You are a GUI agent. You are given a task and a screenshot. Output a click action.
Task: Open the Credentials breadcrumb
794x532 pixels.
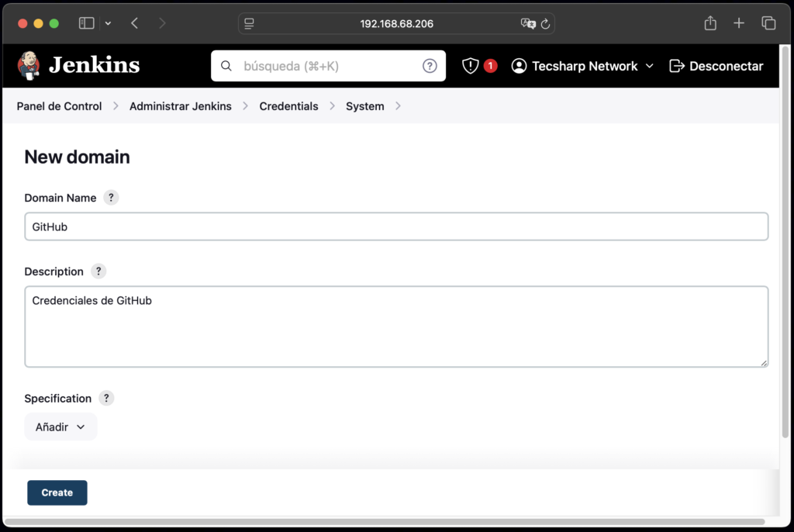coord(288,106)
